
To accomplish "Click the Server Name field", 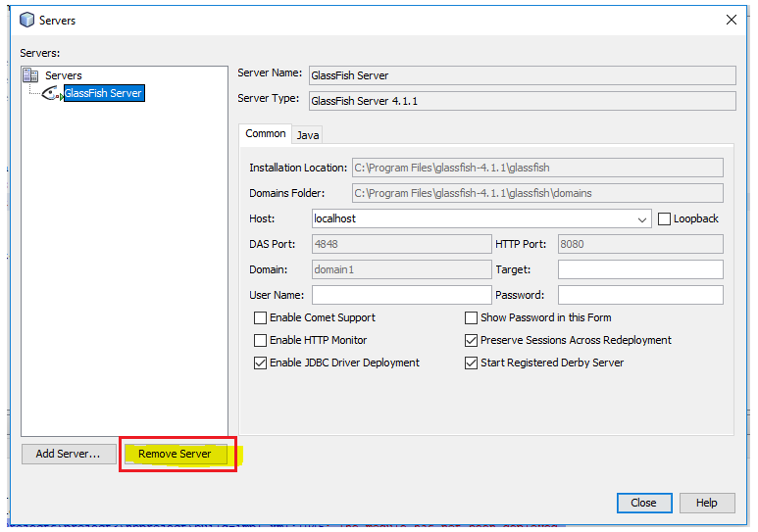I will coord(522,75).
